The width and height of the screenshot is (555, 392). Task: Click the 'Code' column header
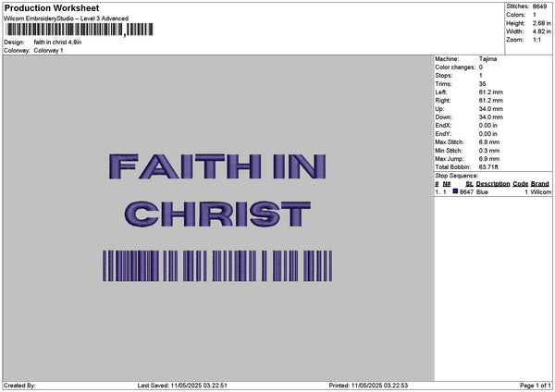[x=520, y=184]
